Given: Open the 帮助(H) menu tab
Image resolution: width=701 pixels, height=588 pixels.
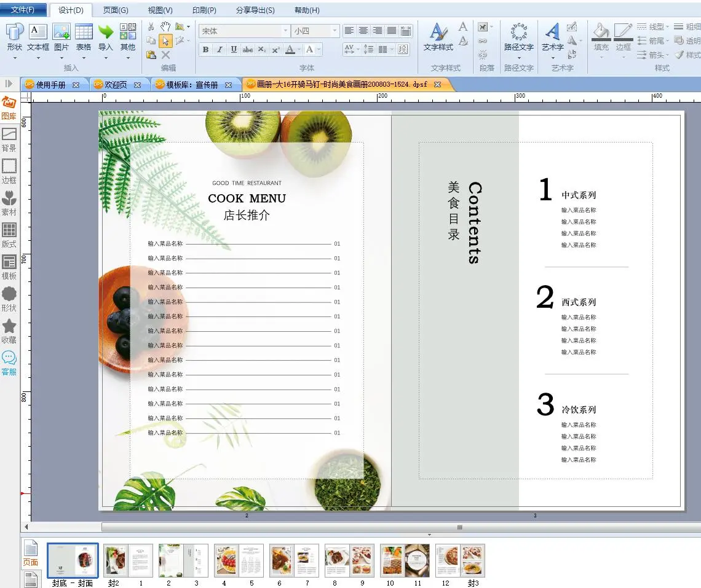Looking at the screenshot, I should coord(307,10).
